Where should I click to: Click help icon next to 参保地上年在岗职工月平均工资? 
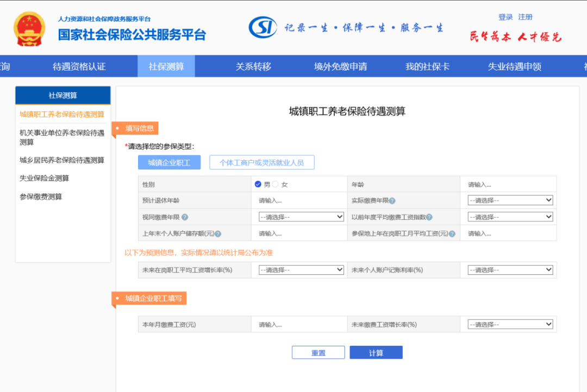[452, 233]
